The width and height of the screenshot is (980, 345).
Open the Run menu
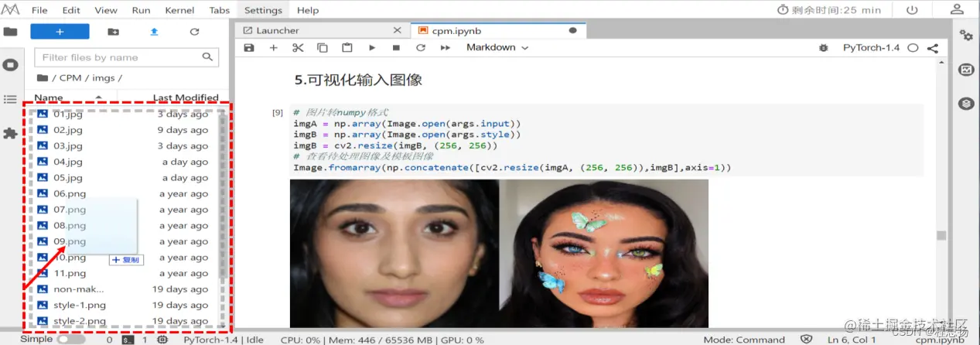coord(141,10)
